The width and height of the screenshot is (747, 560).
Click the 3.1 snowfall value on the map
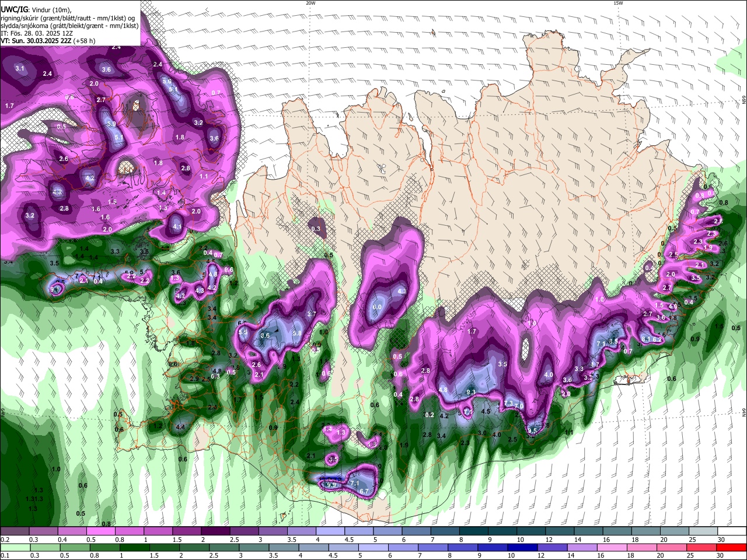pyautogui.click(x=20, y=69)
